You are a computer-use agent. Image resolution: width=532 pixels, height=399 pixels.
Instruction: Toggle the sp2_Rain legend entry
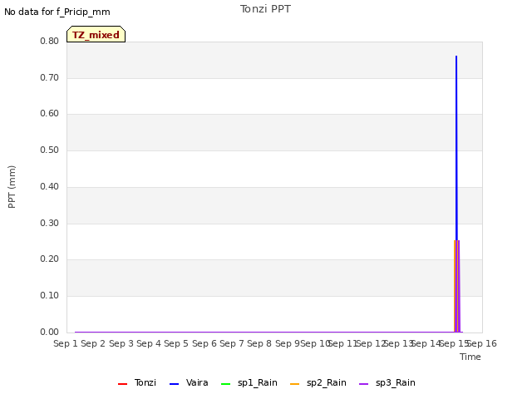[x=318, y=382]
